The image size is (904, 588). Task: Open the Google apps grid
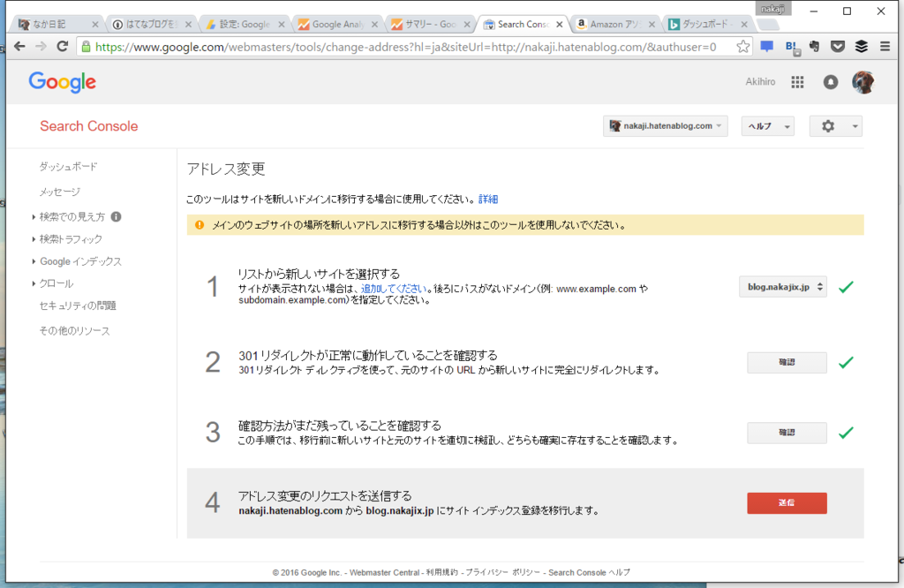coord(797,82)
